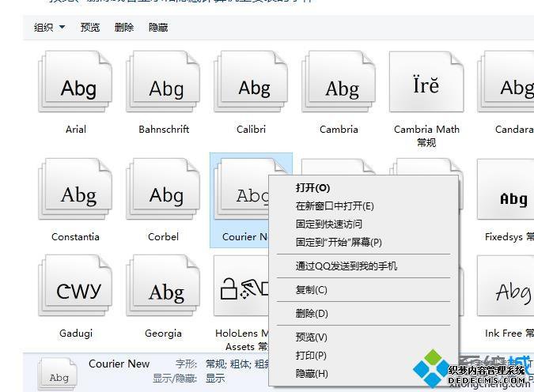Select the Cambria Math font icon
Viewport: 534px width, 392px height.
[426, 81]
